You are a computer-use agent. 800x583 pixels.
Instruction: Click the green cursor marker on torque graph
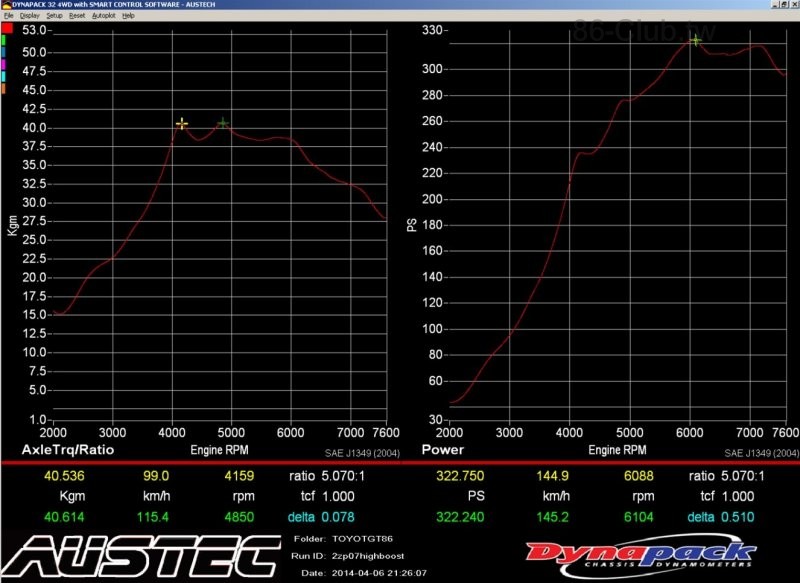pyautogui.click(x=223, y=123)
